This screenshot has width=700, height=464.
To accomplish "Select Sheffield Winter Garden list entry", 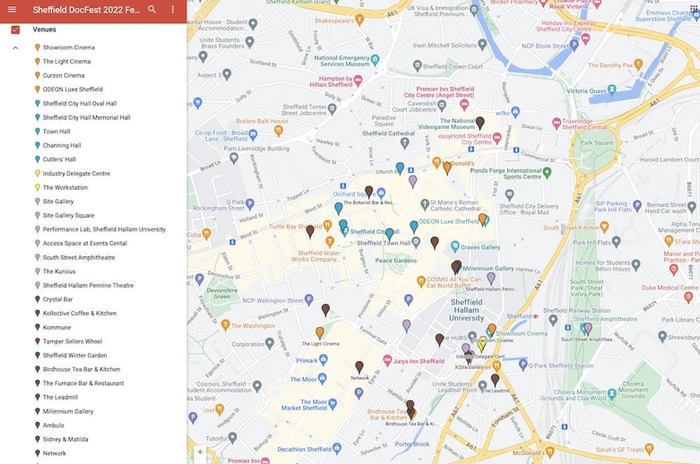I will click(75, 355).
